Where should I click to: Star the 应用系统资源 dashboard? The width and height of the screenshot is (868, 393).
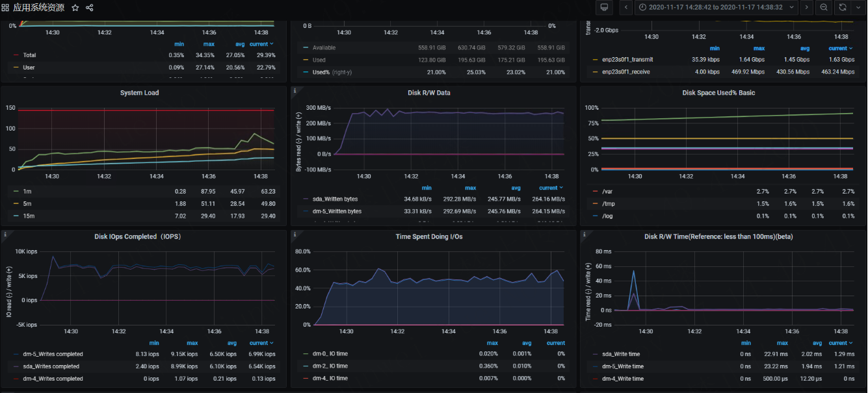coord(75,8)
